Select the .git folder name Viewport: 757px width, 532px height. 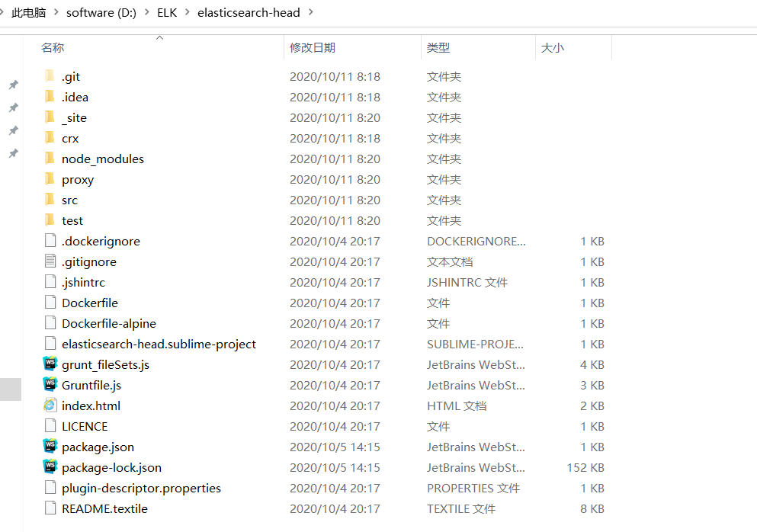coord(71,77)
